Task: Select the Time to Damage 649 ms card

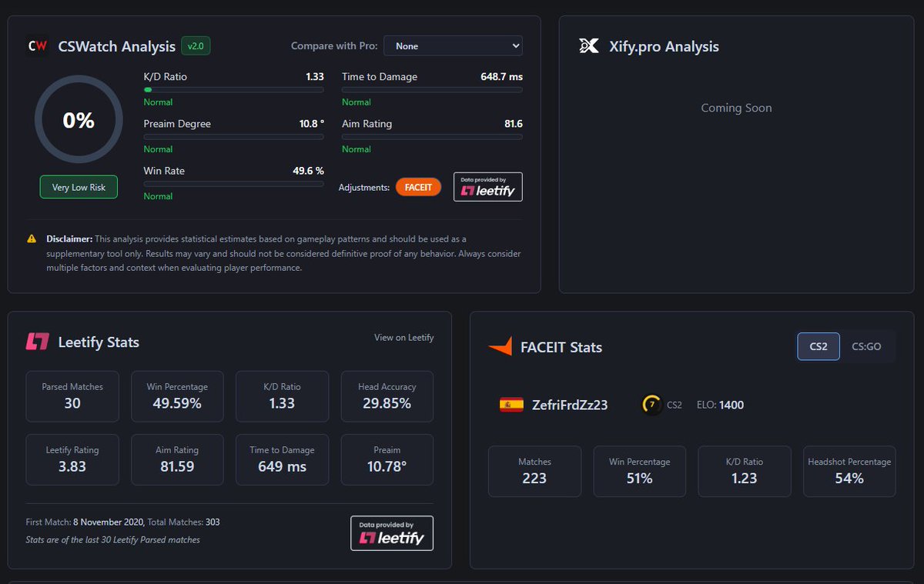Action: (282, 459)
